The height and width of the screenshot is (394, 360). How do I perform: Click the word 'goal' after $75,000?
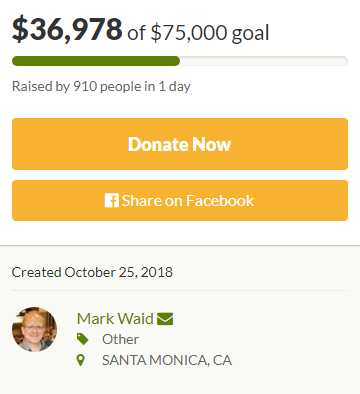tap(250, 33)
